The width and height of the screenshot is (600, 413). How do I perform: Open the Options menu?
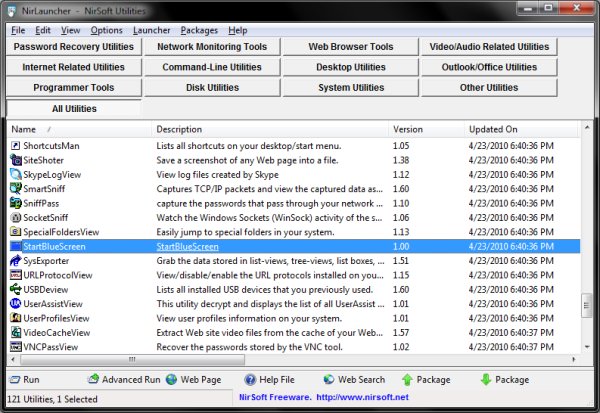pos(106,30)
